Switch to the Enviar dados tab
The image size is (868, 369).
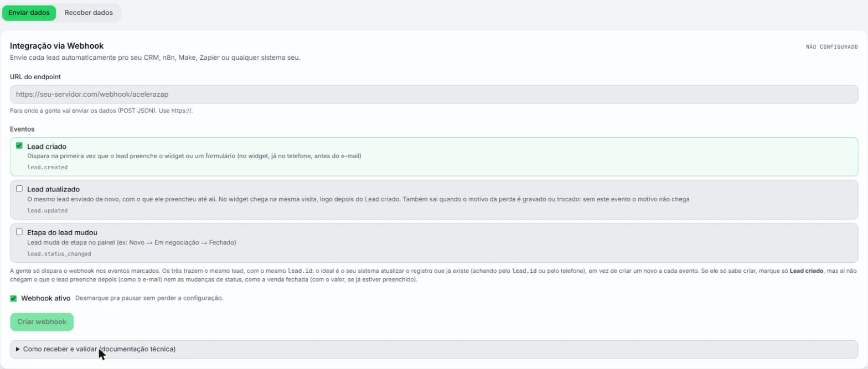[x=29, y=12]
